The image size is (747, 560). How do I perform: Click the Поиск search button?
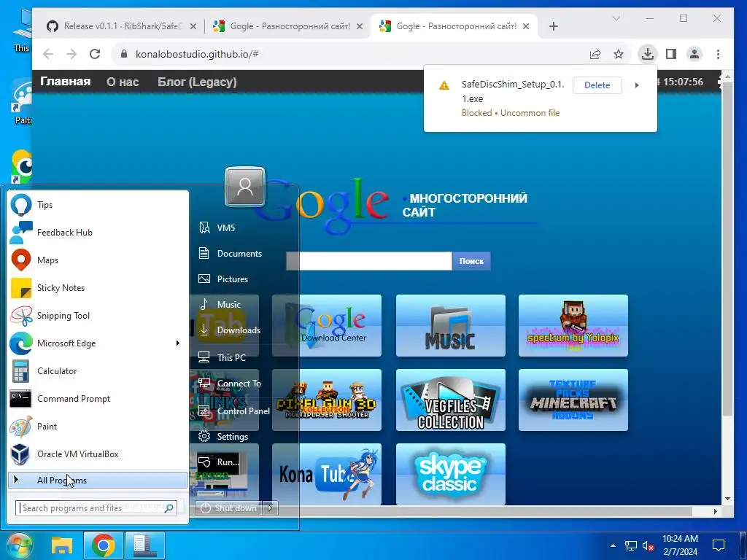coord(472,261)
